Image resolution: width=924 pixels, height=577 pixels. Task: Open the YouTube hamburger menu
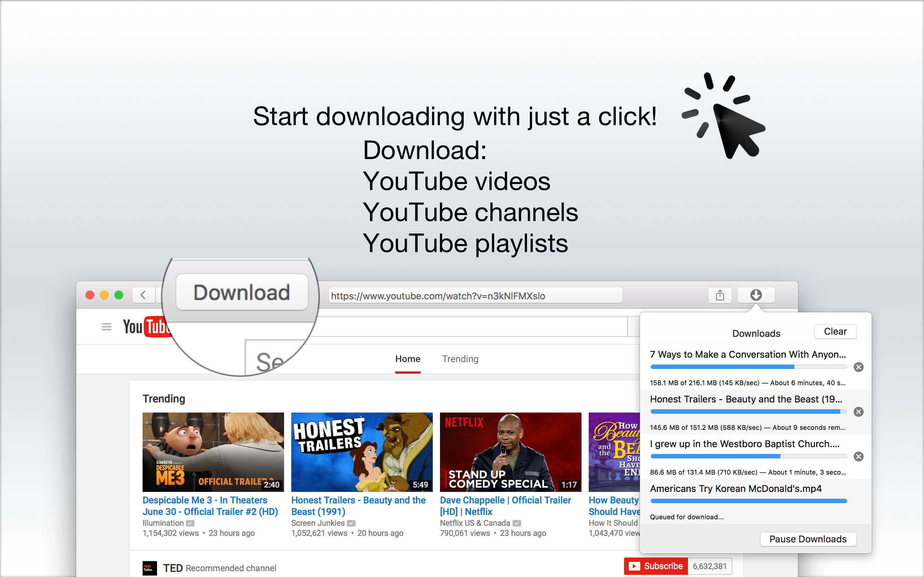click(x=106, y=327)
